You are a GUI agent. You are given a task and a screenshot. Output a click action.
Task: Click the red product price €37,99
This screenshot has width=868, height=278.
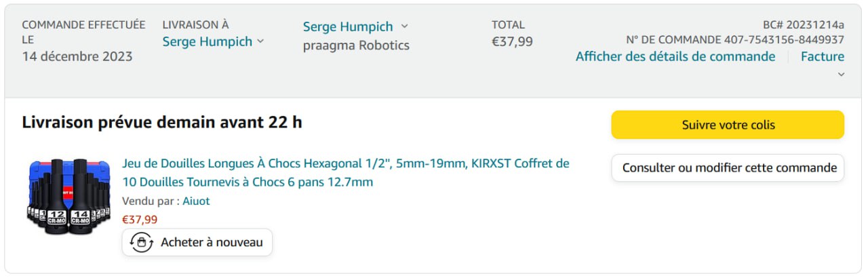[140, 219]
